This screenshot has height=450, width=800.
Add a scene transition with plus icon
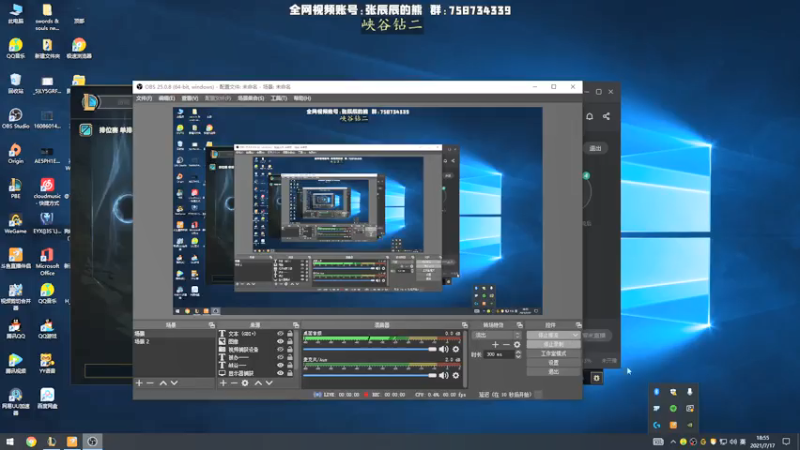point(495,344)
